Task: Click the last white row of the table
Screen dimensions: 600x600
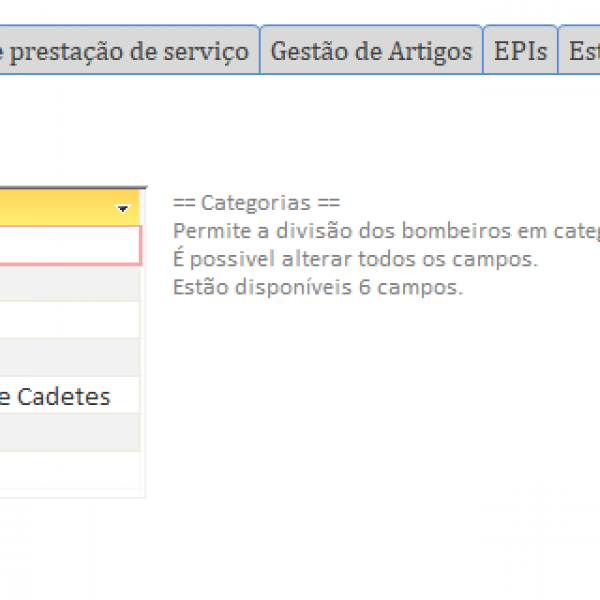Action: point(68,470)
